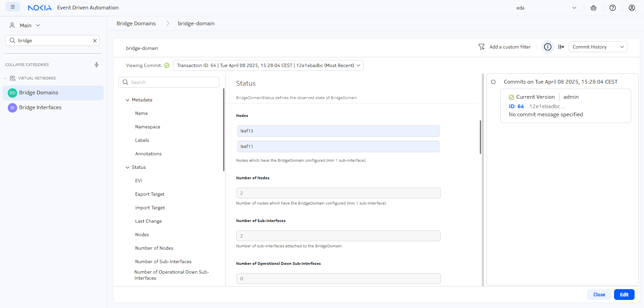The width and height of the screenshot is (644, 308).
Task: Click the Edit button
Action: pos(624,295)
